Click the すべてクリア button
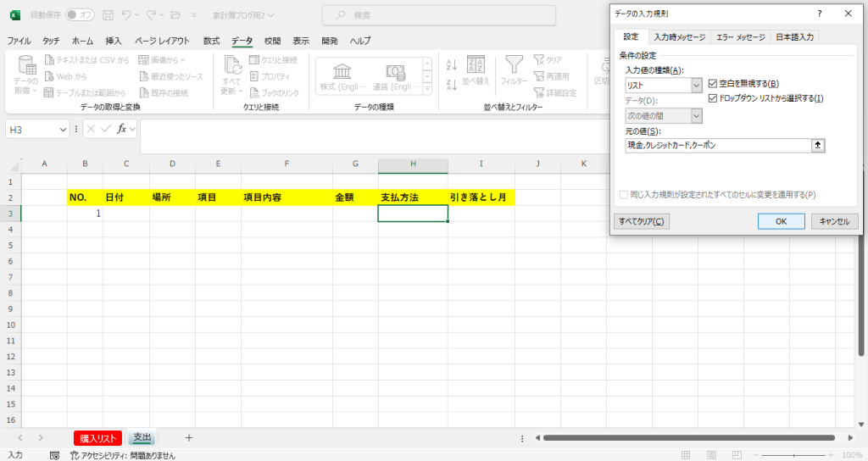This screenshot has width=868, height=461. [x=641, y=221]
